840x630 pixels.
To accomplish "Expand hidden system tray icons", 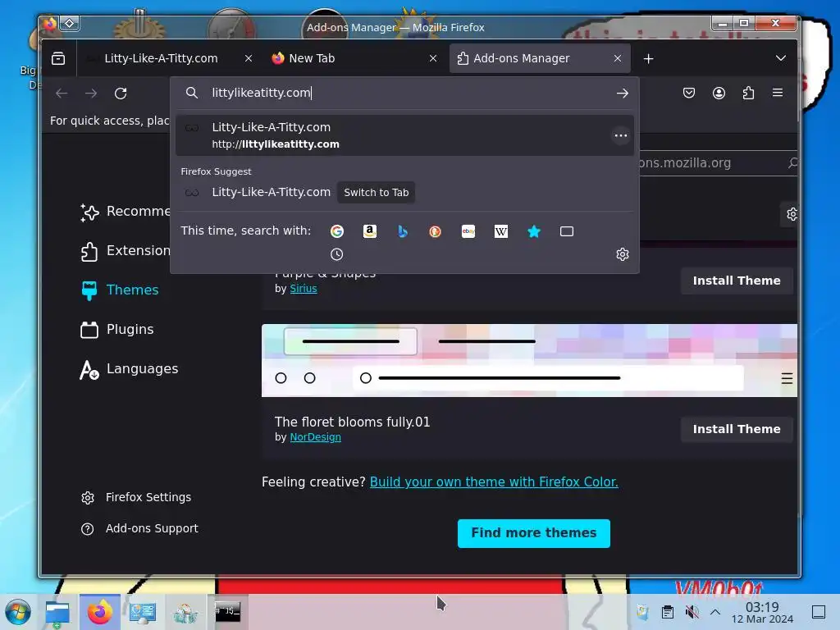I will [x=715, y=612].
